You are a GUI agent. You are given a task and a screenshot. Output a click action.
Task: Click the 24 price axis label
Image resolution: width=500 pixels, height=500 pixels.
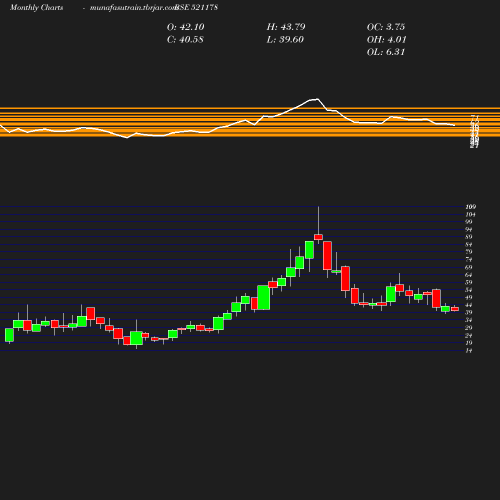click(x=469, y=335)
